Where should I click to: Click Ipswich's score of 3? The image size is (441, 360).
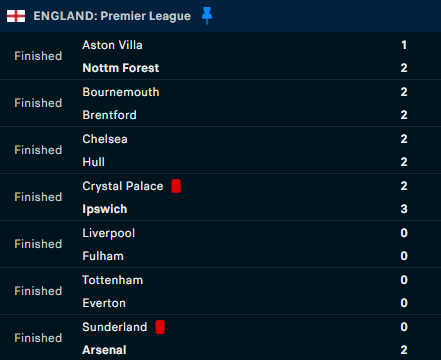pyautogui.click(x=404, y=209)
